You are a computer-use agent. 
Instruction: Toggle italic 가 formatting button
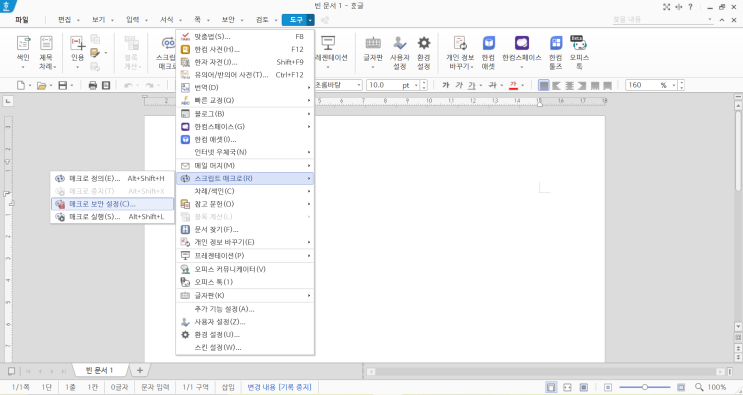[459, 85]
